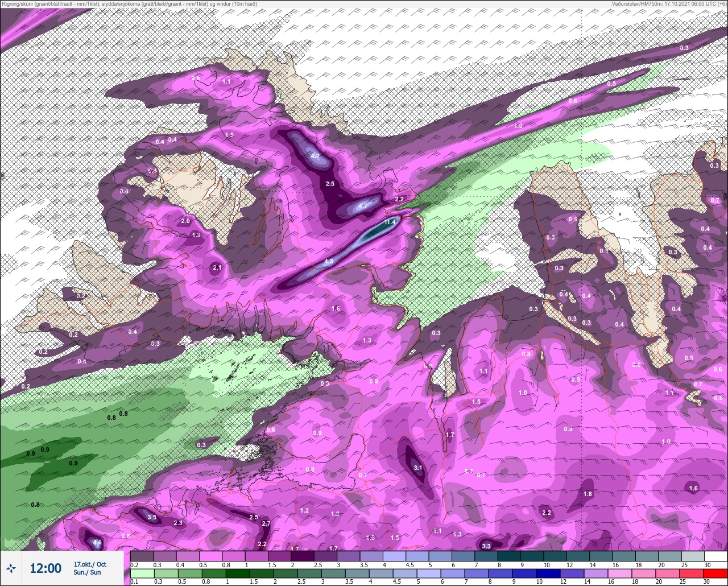The height and width of the screenshot is (586, 728).
Task: Click the 3.1 precipitation value on the map
Action: pyautogui.click(x=418, y=468)
